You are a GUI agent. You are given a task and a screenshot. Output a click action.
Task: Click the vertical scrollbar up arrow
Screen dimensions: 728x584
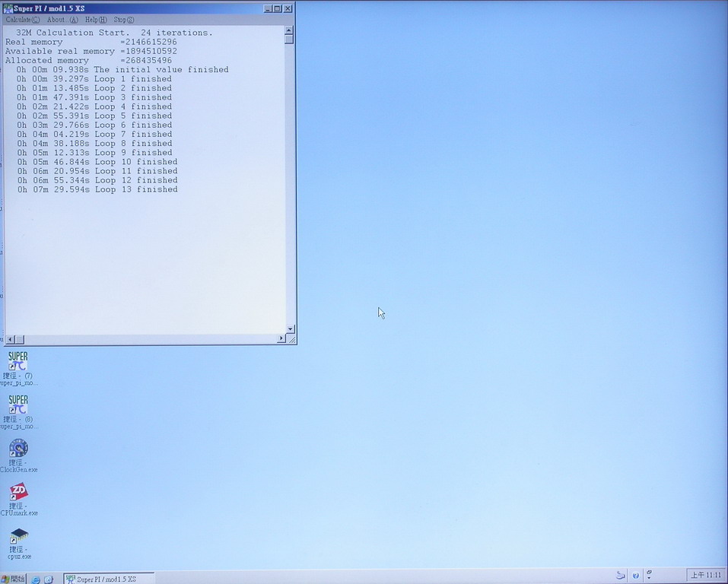pos(289,30)
